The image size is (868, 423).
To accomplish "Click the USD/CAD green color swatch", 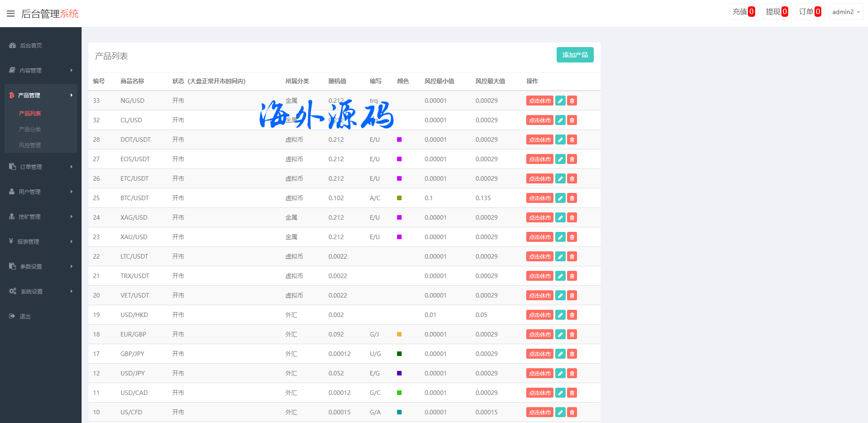I will point(399,393).
